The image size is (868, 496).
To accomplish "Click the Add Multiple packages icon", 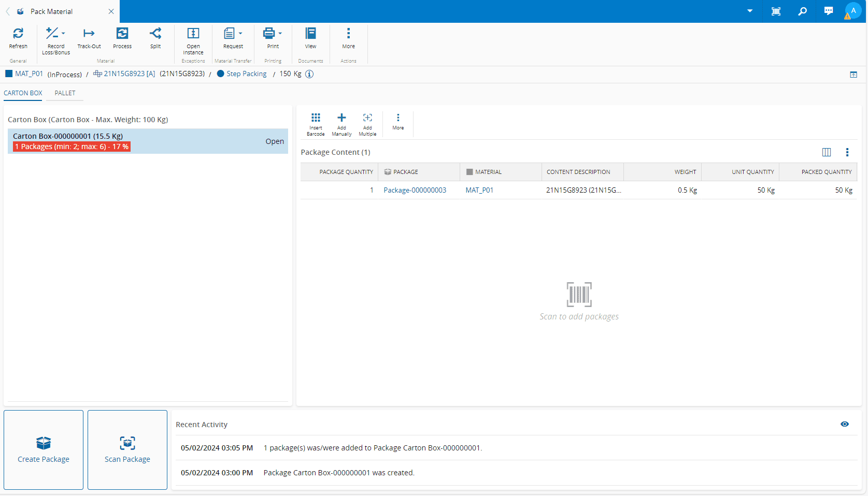I will 367,118.
